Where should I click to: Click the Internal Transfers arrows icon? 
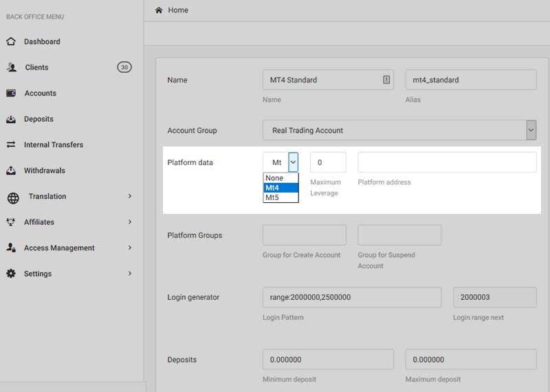pyautogui.click(x=11, y=144)
